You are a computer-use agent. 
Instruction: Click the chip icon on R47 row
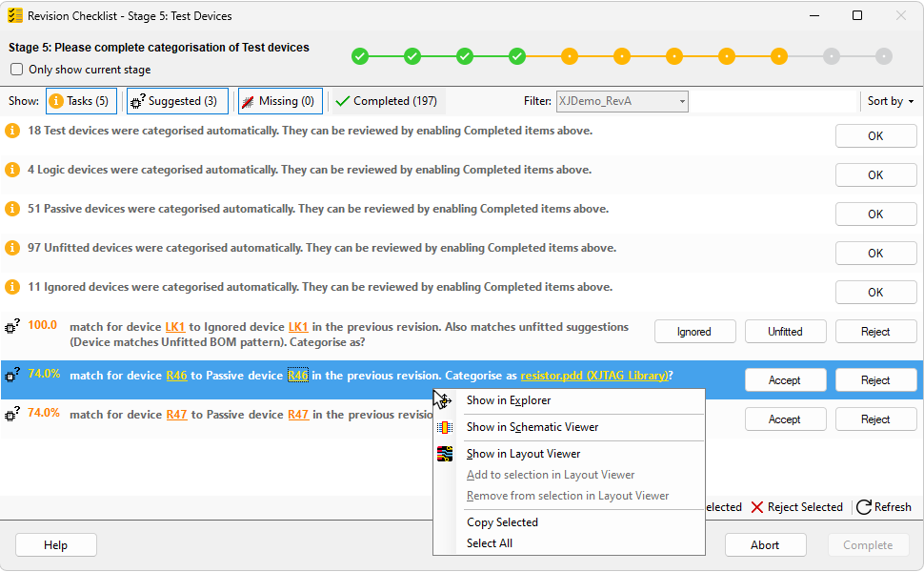coord(12,415)
